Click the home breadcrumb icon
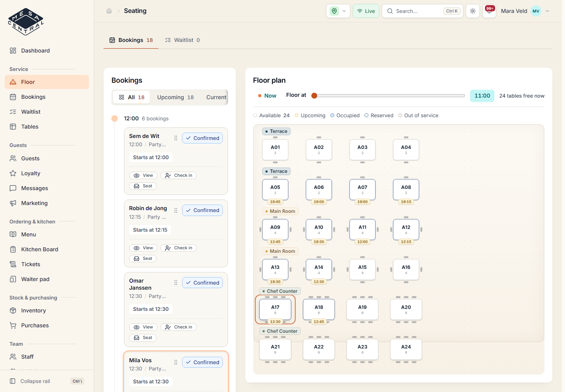Screen dimensions: 565x392 109,11
